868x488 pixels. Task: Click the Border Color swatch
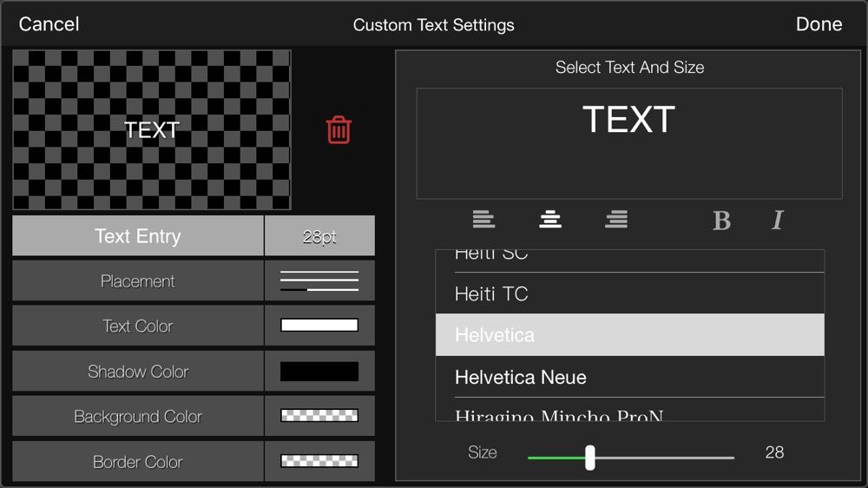pyautogui.click(x=319, y=461)
